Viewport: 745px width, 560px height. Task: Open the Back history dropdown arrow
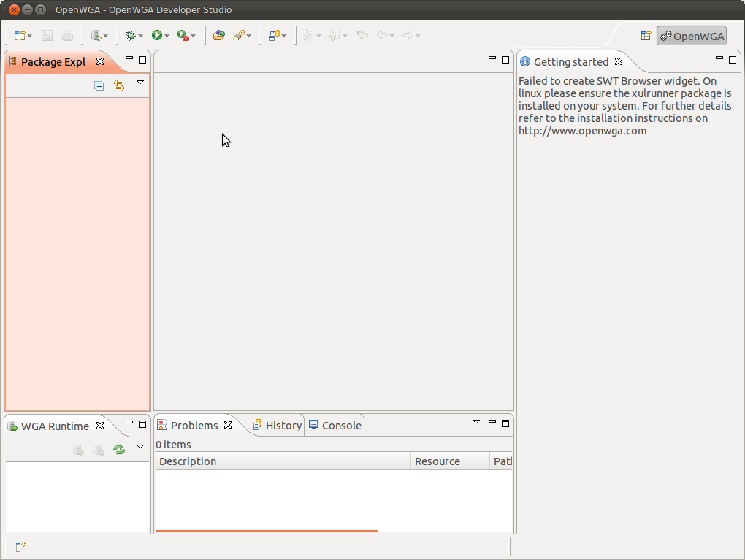click(x=392, y=36)
